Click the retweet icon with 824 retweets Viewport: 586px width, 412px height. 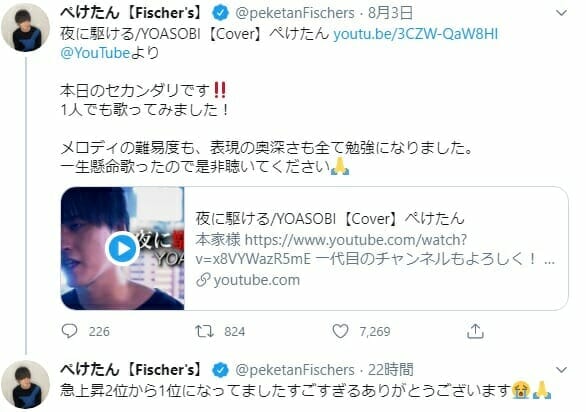coord(204,331)
